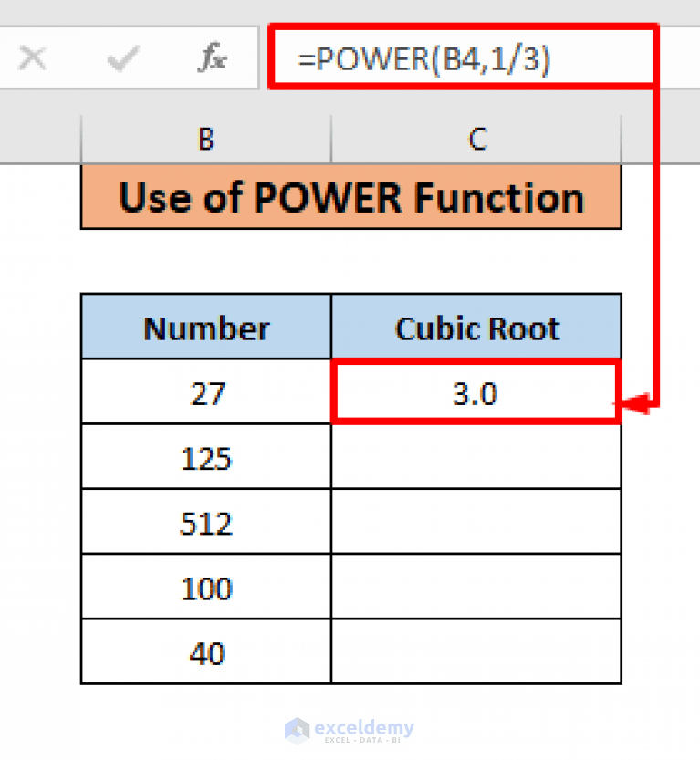
Task: Click the formula bar showing =POWER(B4,1/3)
Action: (463, 58)
